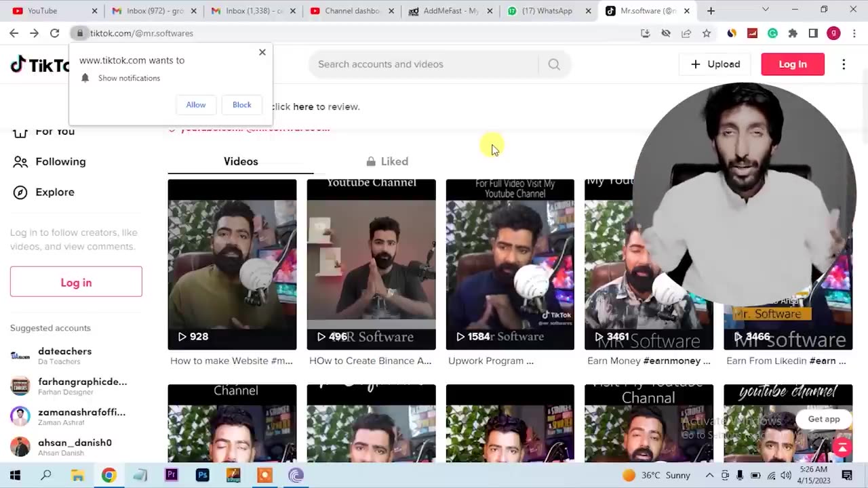Open the Grammarly extension icon

tap(772, 33)
